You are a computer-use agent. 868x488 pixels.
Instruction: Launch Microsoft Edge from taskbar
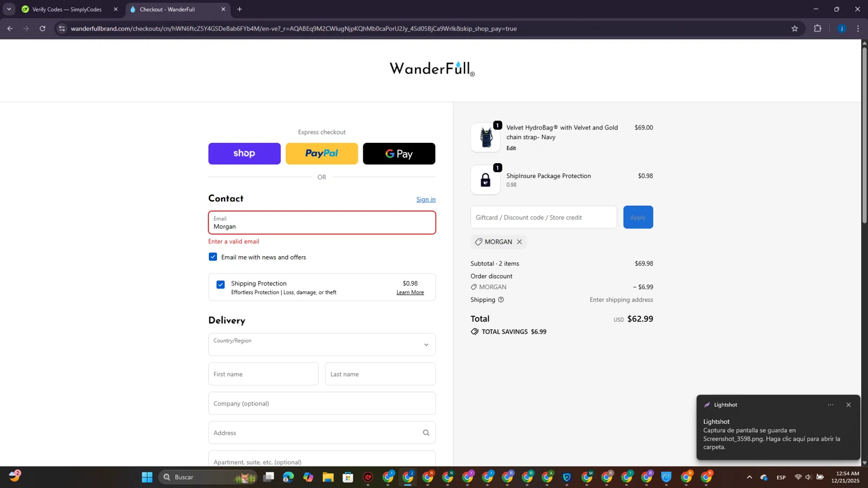click(x=288, y=477)
